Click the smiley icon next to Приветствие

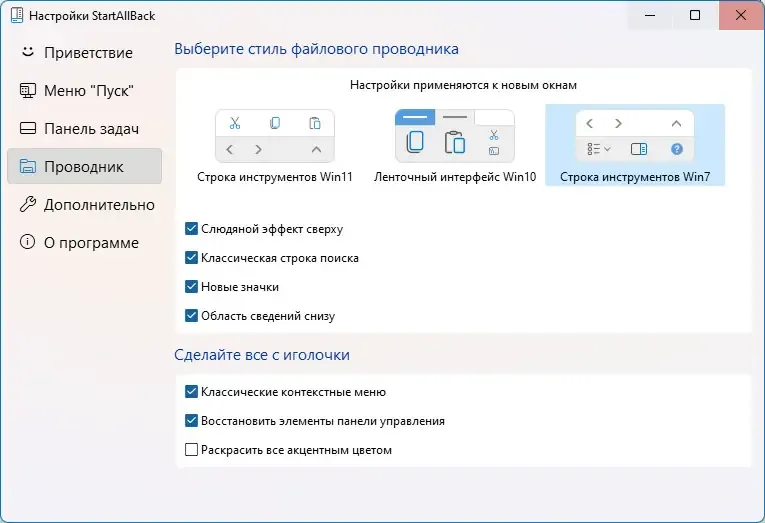coord(28,52)
